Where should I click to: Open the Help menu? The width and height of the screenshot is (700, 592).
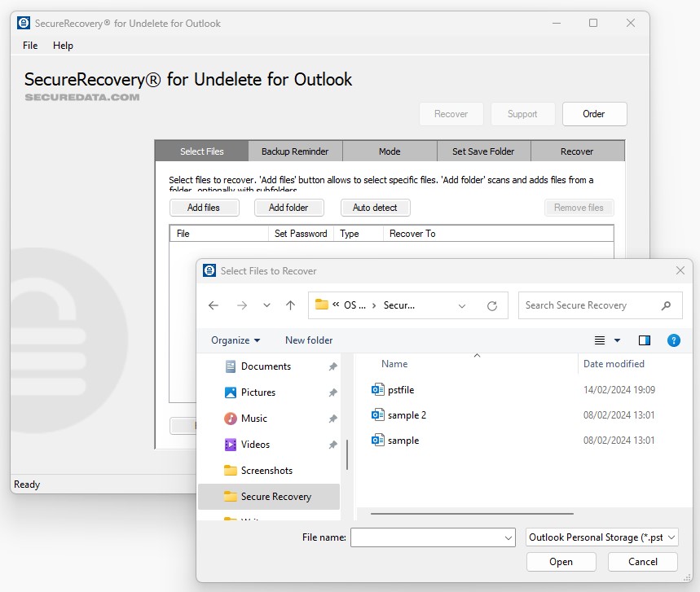click(63, 46)
